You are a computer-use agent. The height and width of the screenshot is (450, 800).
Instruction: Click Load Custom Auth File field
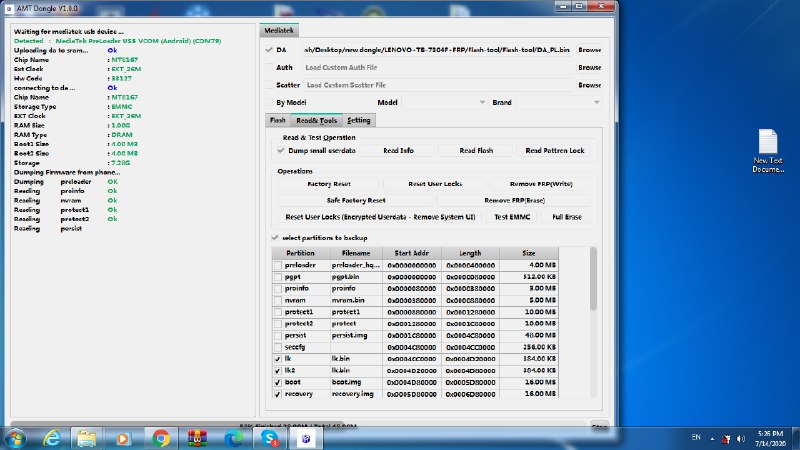(437, 67)
